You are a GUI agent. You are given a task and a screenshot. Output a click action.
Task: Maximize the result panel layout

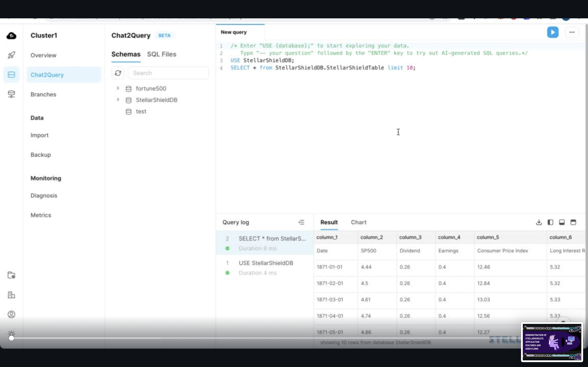coord(573,222)
